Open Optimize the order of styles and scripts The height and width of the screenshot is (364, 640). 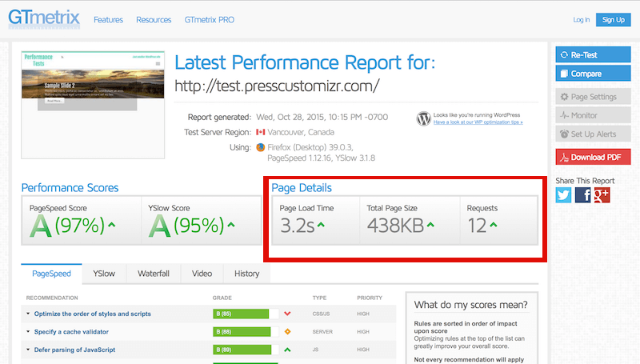click(x=93, y=314)
